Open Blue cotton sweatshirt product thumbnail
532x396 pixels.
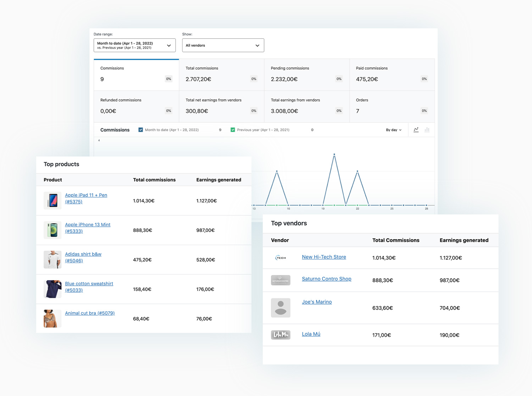[x=52, y=289]
